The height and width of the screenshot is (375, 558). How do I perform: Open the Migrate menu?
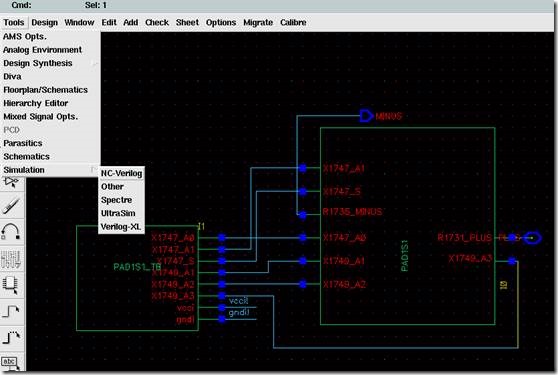coord(258,22)
